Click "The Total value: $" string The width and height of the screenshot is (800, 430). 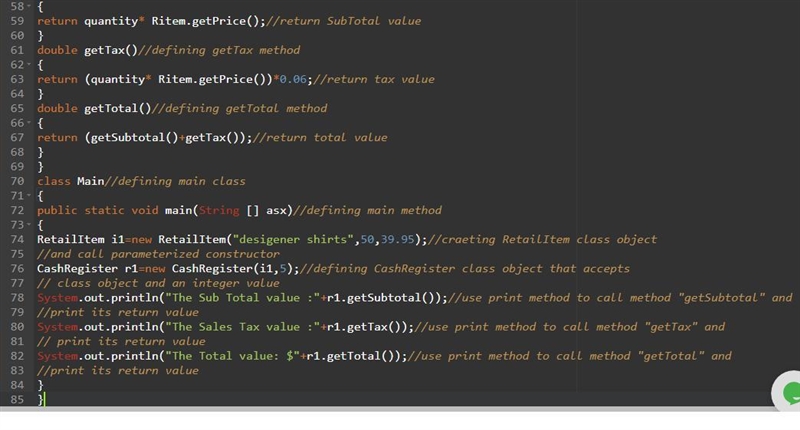coord(233,356)
